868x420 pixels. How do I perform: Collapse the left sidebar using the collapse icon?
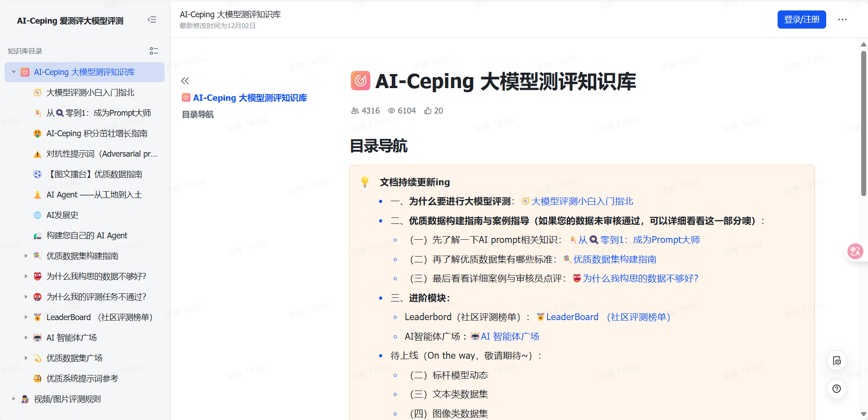point(152,20)
